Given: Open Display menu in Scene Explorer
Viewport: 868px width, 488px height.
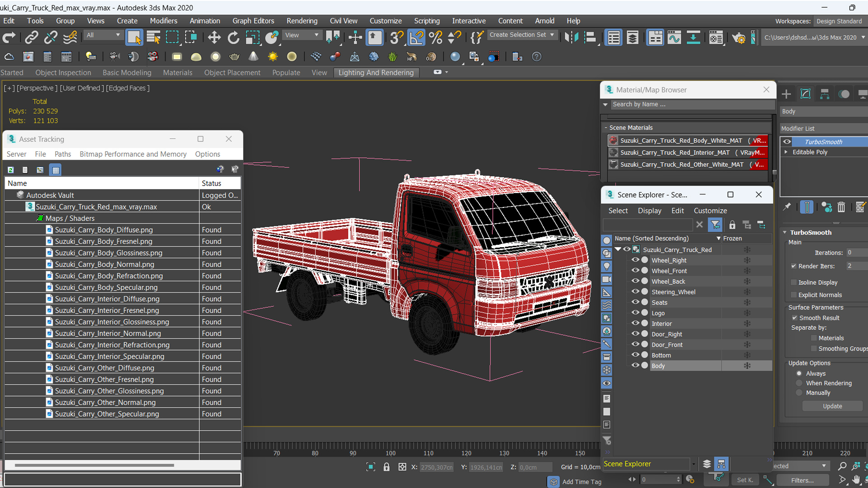Looking at the screenshot, I should (649, 211).
